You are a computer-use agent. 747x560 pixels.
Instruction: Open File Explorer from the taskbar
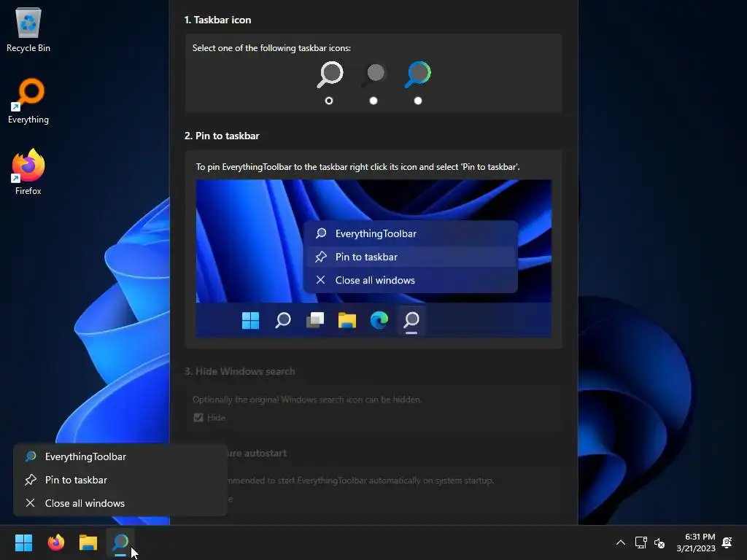[88, 542]
